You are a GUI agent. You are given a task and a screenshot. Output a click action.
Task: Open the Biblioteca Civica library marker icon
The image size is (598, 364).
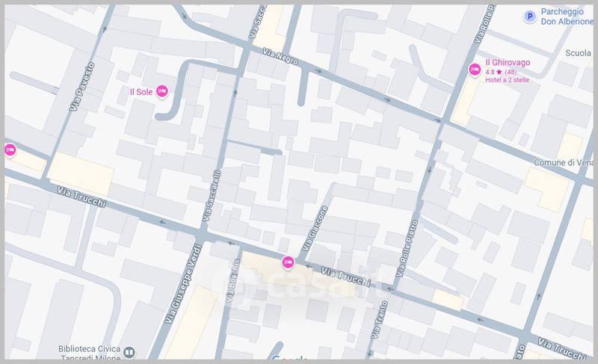pyautogui.click(x=129, y=351)
